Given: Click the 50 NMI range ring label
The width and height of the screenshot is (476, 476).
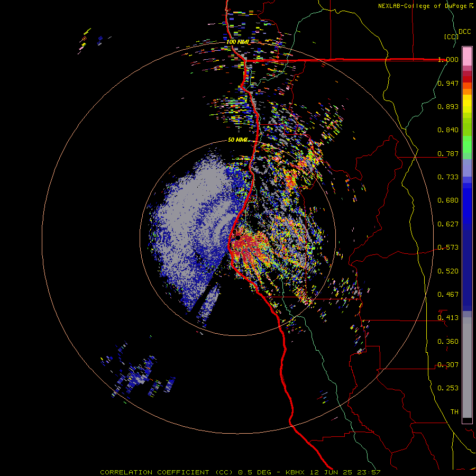Looking at the screenshot, I should coord(237,140).
